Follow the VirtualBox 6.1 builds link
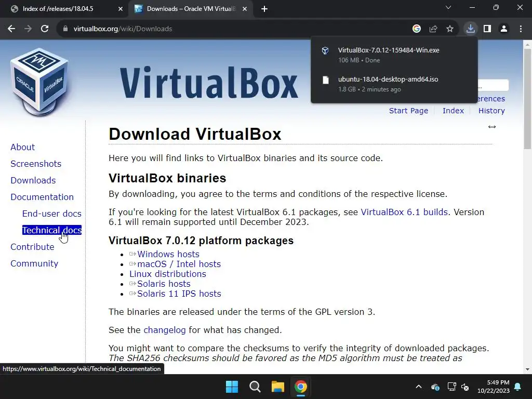The height and width of the screenshot is (399, 532). 404,212
